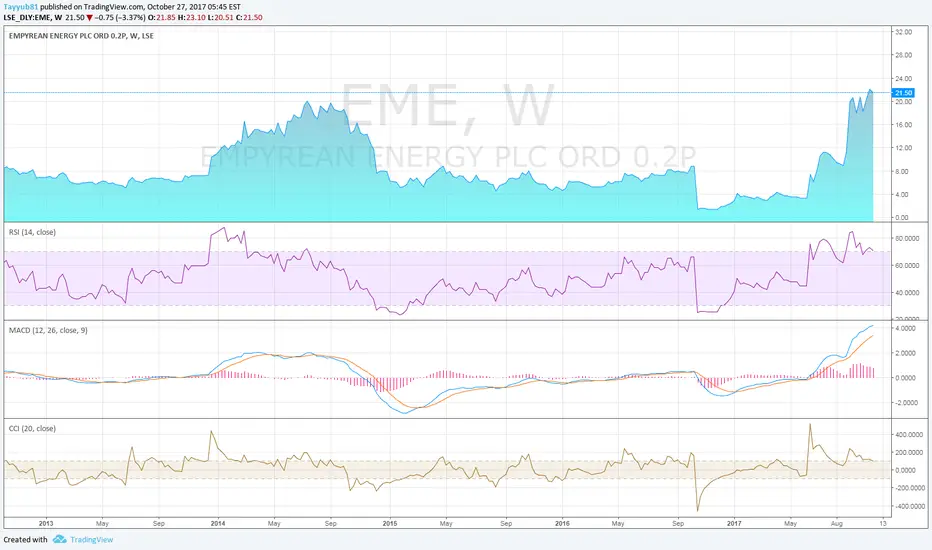Open the TradingView link beside 'Created with'
Image resolution: width=932 pixels, height=550 pixels.
click(x=92, y=539)
